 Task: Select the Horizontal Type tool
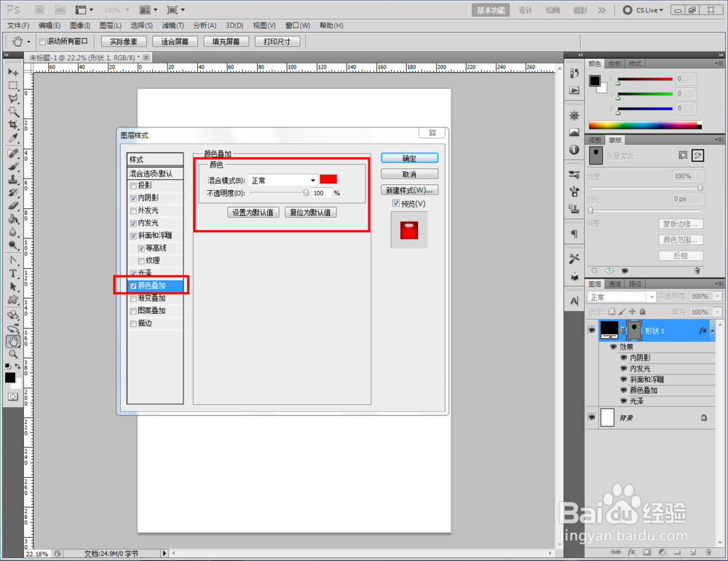tap(13, 273)
